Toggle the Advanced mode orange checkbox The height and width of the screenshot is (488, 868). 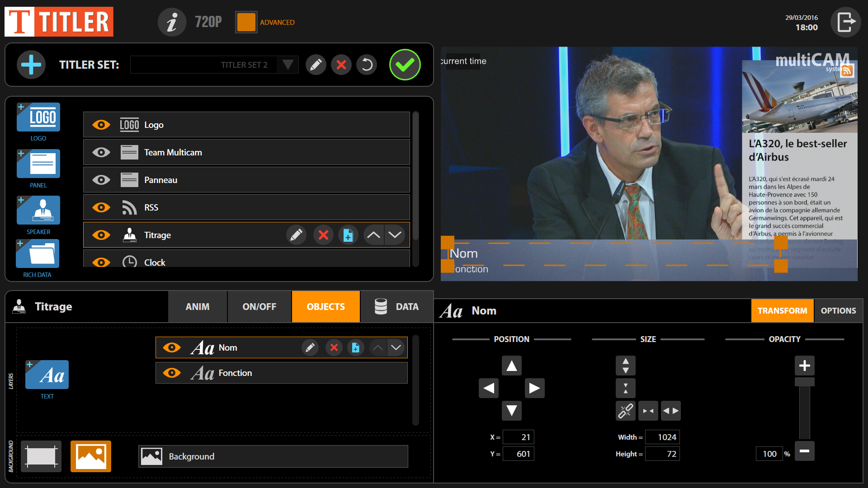pyautogui.click(x=246, y=22)
